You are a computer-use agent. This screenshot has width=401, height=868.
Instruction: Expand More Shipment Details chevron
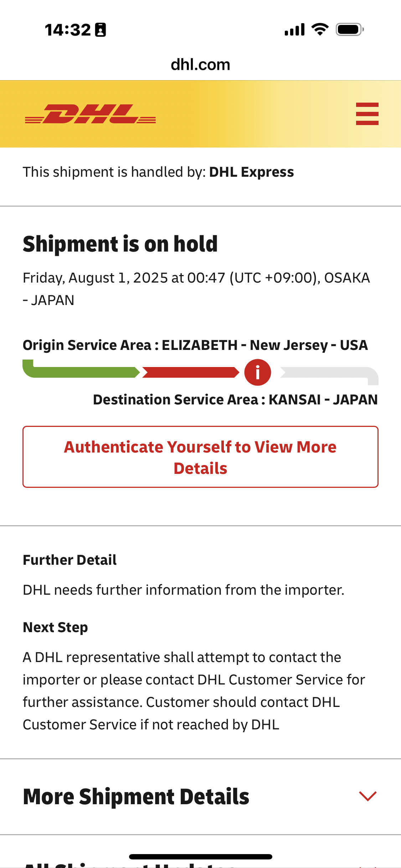click(x=367, y=796)
